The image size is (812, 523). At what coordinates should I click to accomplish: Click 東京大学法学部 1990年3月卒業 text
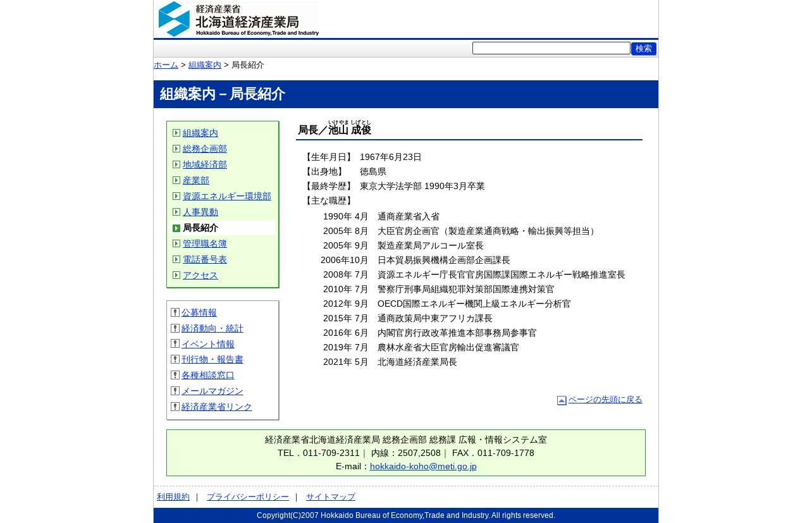pyautogui.click(x=422, y=186)
